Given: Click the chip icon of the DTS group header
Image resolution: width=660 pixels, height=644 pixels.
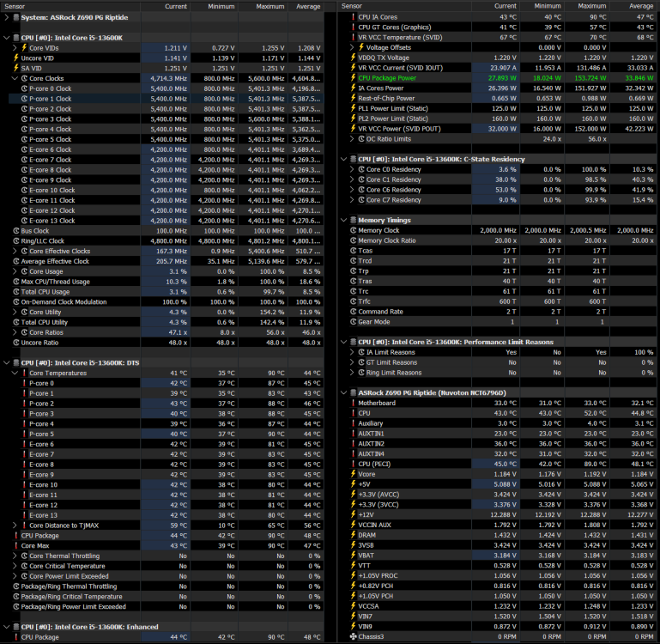Looking at the screenshot, I should pos(16,362).
